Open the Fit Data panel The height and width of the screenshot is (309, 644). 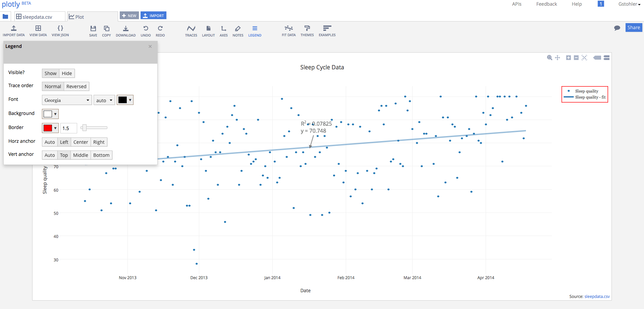[288, 31]
